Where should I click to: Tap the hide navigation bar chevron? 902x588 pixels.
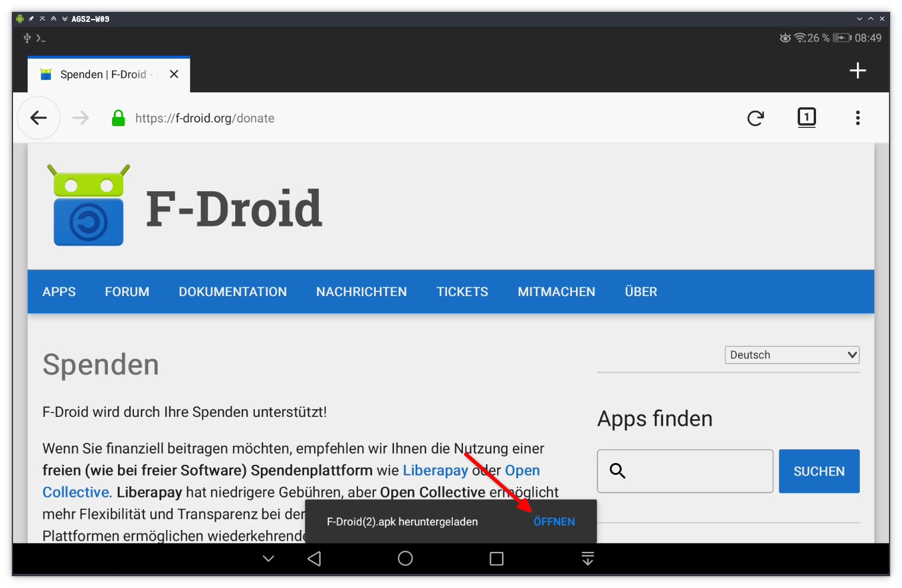(268, 558)
